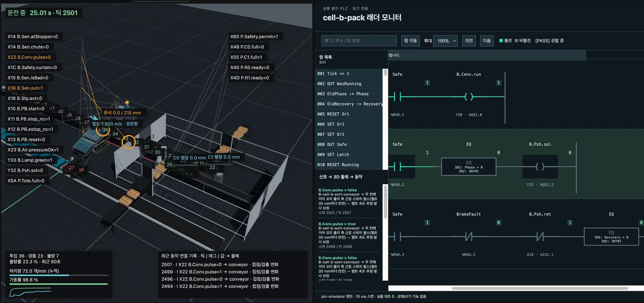Viewport: 644px width, 303px height.
Task: Focus the tag / address / rung number search field
Action: [359, 41]
